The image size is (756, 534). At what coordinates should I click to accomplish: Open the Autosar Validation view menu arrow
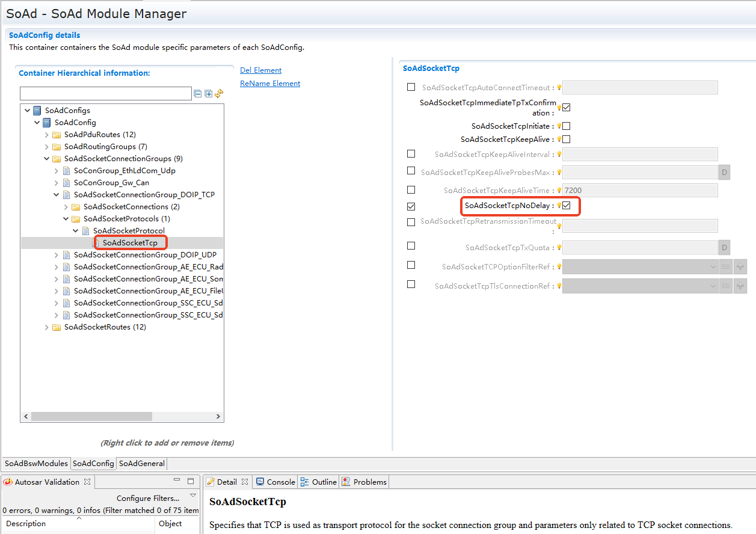[193, 496]
